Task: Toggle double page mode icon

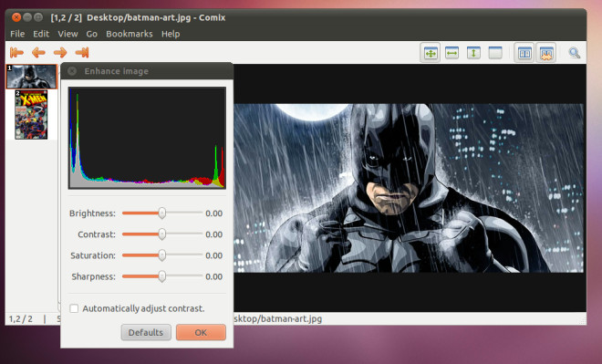Action: tap(524, 53)
